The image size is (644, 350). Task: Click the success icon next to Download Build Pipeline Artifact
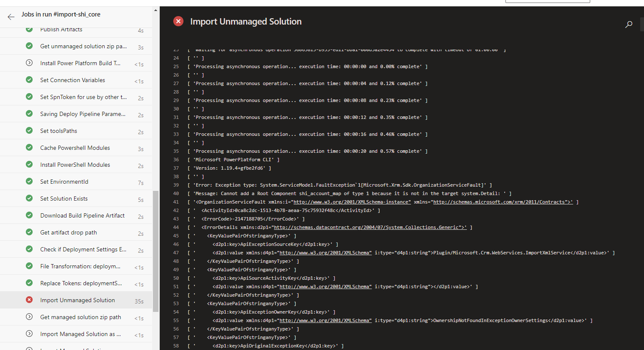(29, 215)
